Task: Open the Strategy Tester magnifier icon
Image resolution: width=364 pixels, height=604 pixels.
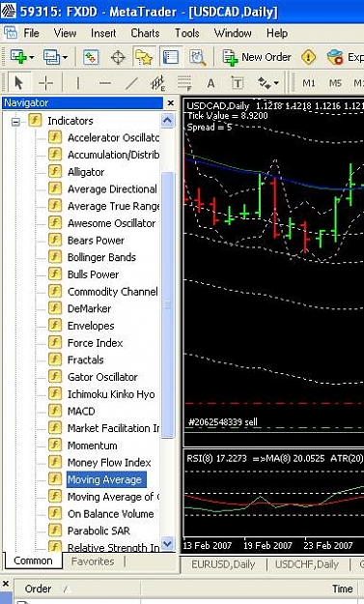Action: pos(197,57)
